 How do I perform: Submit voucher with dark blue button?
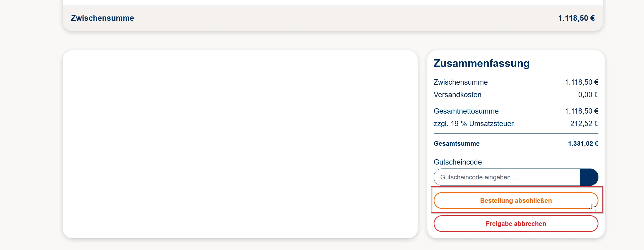pyautogui.click(x=589, y=177)
